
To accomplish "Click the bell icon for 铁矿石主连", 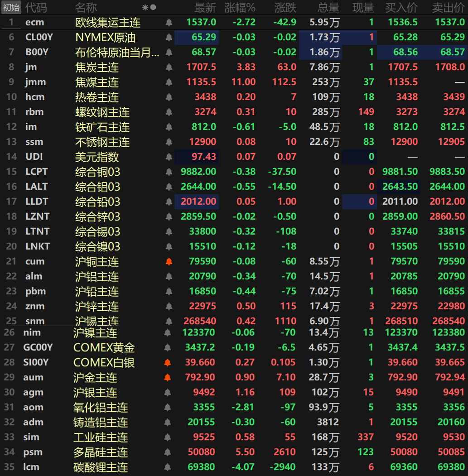I will (169, 127).
